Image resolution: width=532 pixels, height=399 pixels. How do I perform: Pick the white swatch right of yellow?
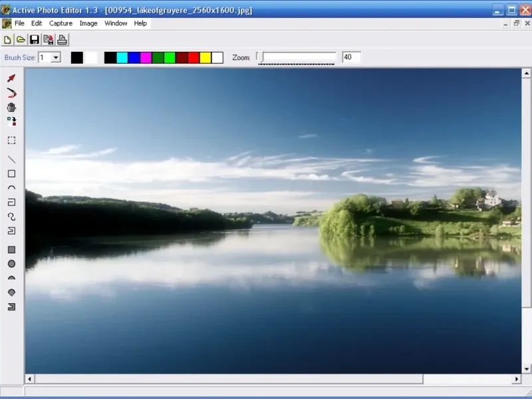217,58
